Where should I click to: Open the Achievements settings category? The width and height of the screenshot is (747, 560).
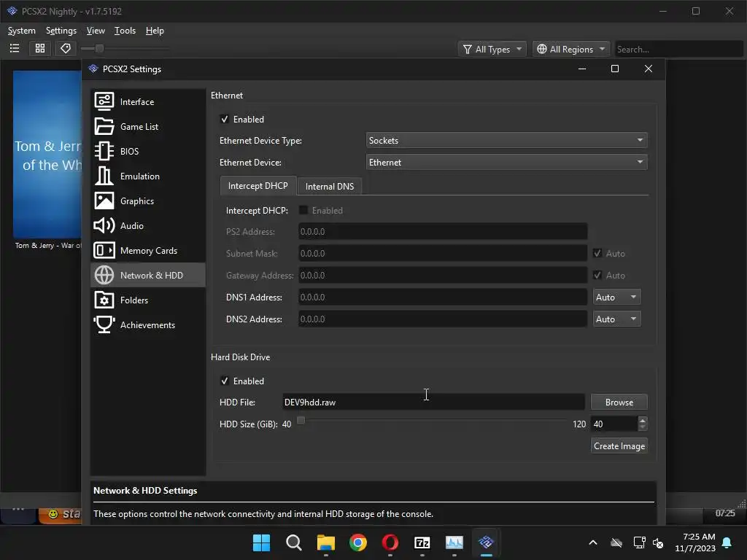tap(147, 324)
